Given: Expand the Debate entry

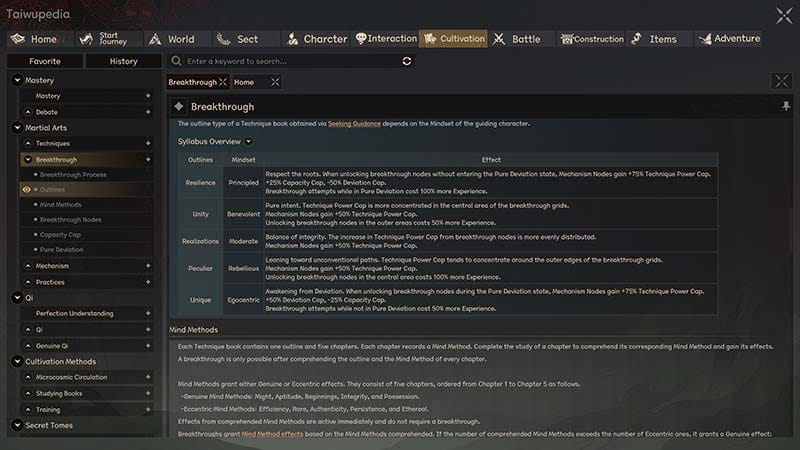Looking at the screenshot, I should pyautogui.click(x=28, y=112).
